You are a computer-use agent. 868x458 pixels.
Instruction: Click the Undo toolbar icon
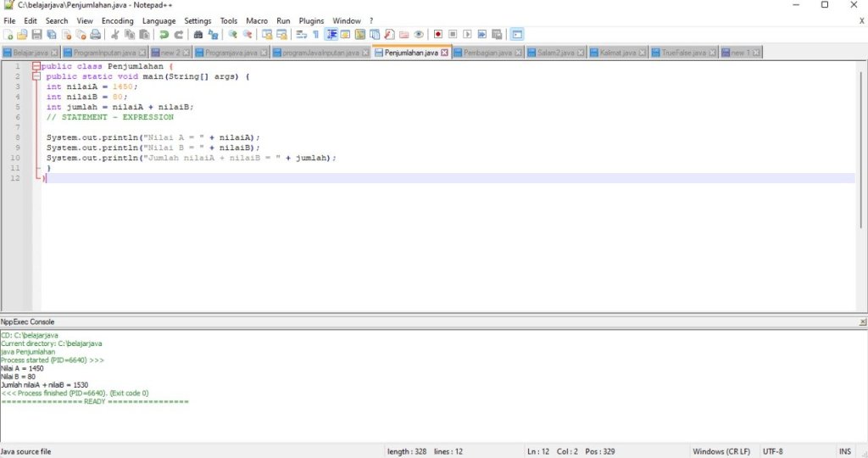click(x=164, y=35)
